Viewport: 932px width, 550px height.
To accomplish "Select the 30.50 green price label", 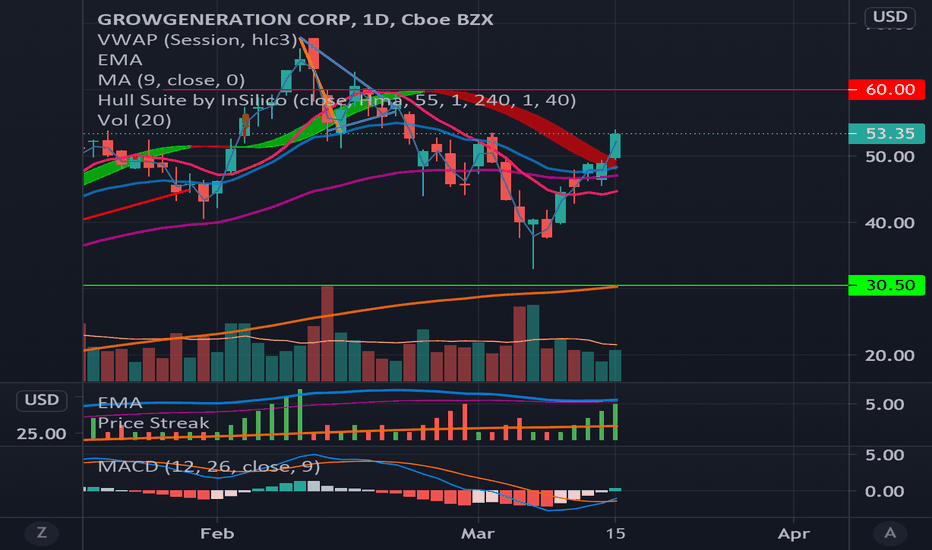I will tap(886, 285).
